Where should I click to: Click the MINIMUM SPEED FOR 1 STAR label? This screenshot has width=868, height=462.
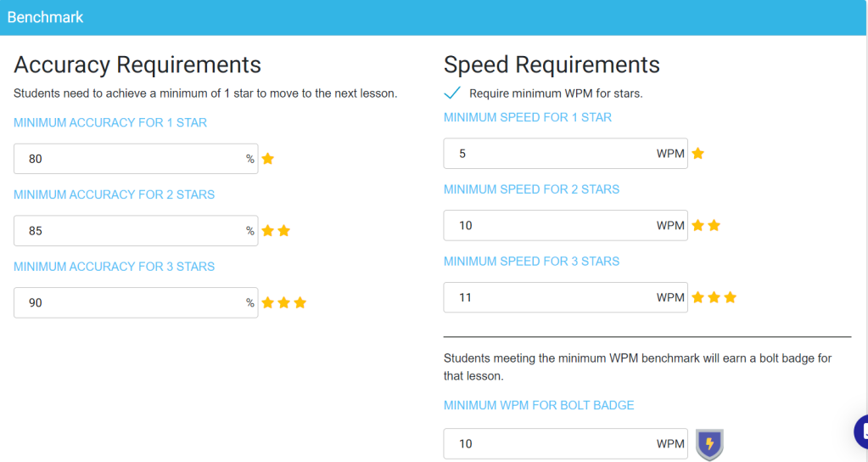pos(528,117)
